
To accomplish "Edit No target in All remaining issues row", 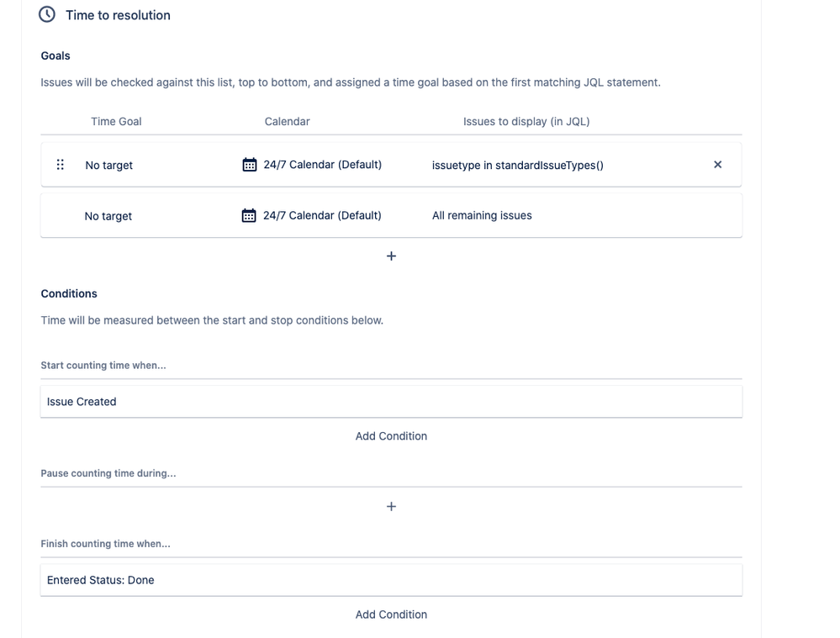I will (x=108, y=216).
